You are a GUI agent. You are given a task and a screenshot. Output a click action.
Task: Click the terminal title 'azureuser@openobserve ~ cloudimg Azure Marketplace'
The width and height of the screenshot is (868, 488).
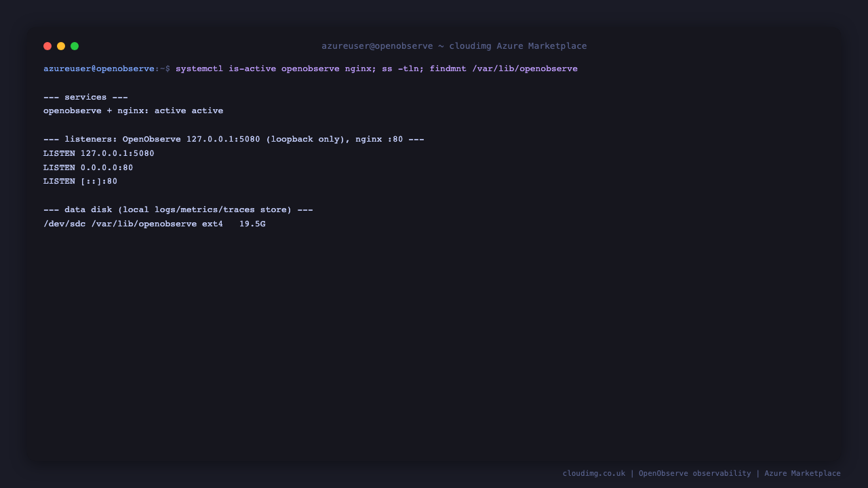[454, 46]
